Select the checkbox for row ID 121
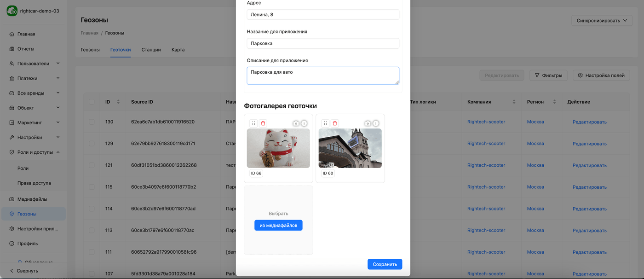644x279 pixels. pos(92,165)
